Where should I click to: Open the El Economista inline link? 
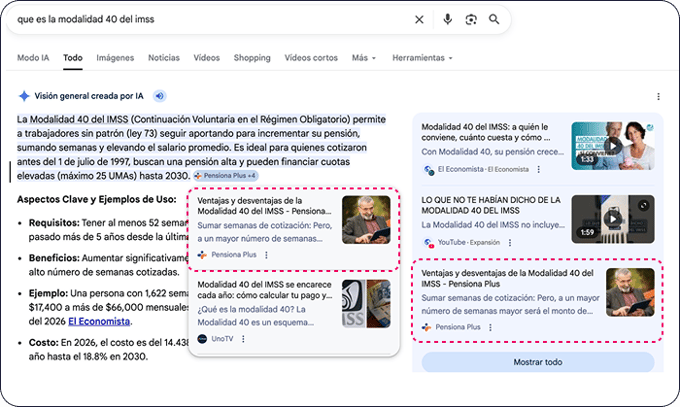tap(99, 322)
